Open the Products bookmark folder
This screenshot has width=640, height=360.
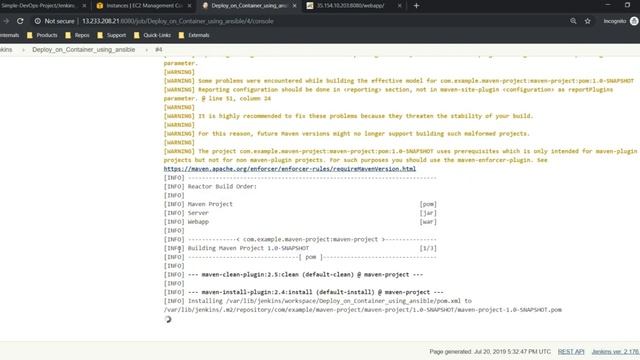[x=42, y=35]
